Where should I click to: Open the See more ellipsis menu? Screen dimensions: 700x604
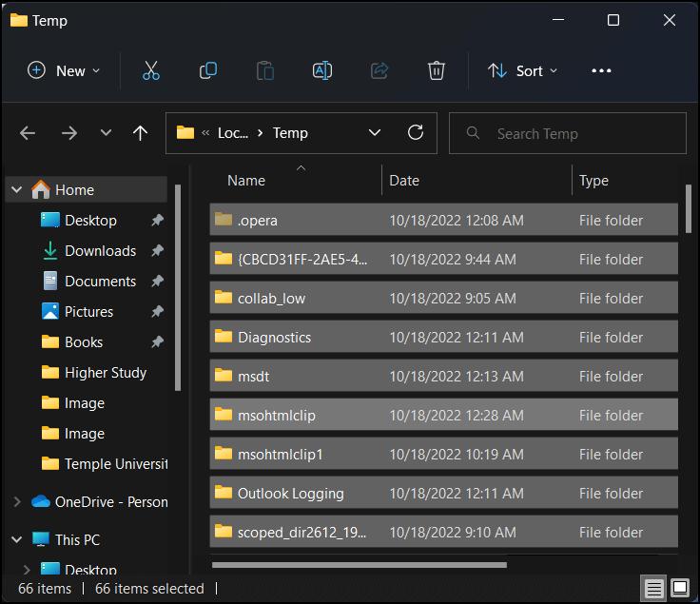[601, 70]
